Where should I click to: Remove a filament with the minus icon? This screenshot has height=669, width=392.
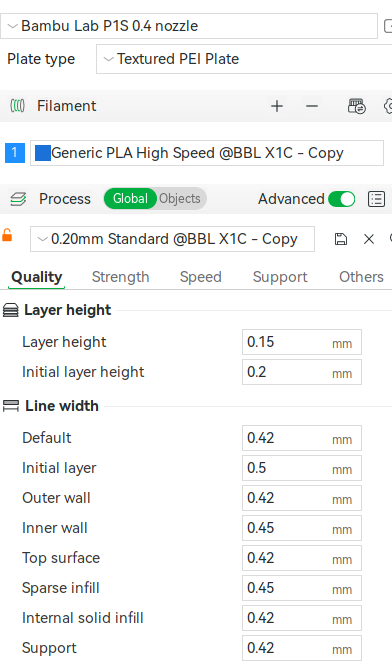point(312,106)
